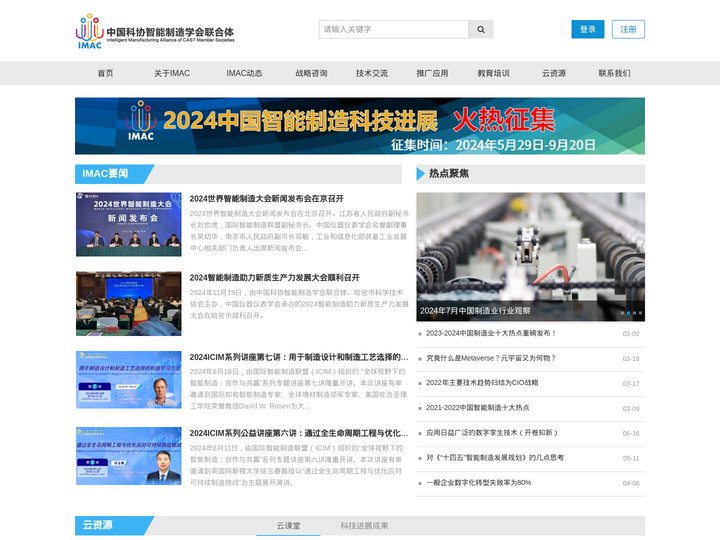Open 究竟什么是Metaverse article link

click(491, 358)
